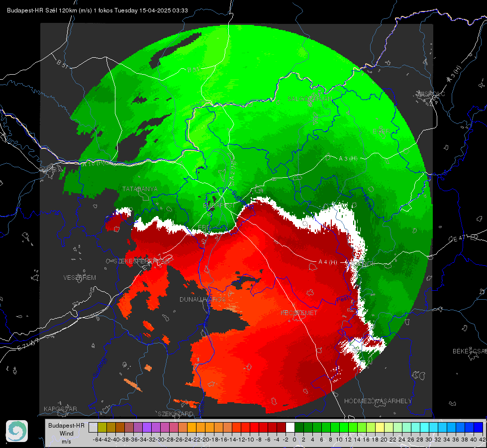
Task: Click the 'A 4 (H)' road label
Action: click(x=328, y=262)
